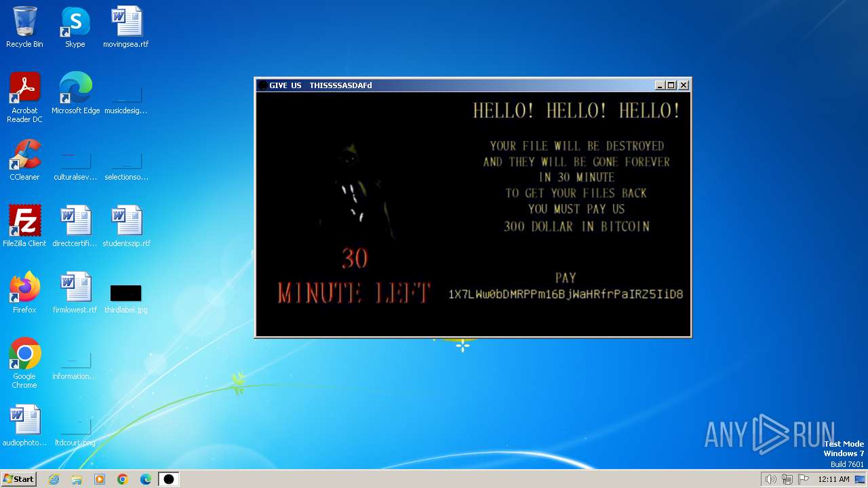The height and width of the screenshot is (488, 868).
Task: Launch Microsoft Edge desktop shortcut
Action: (x=75, y=94)
